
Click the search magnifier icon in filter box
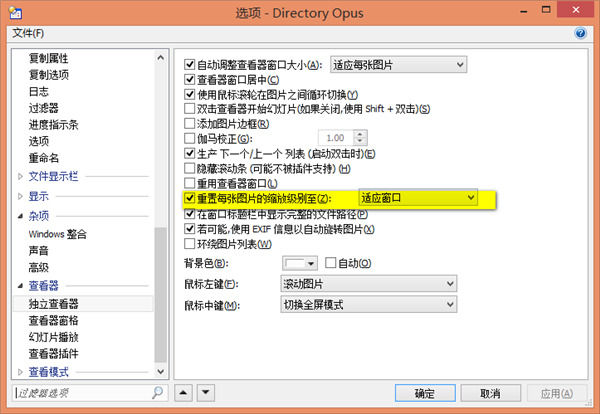157,393
